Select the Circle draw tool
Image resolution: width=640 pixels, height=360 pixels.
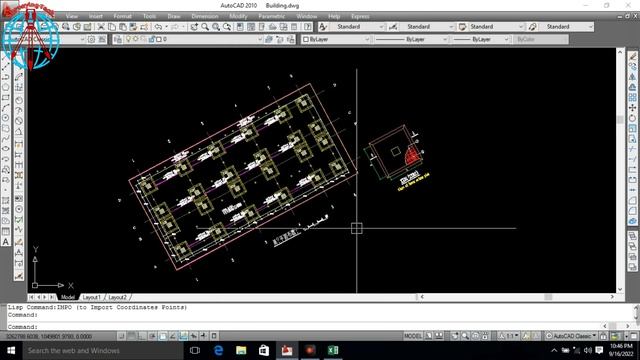(x=6, y=118)
